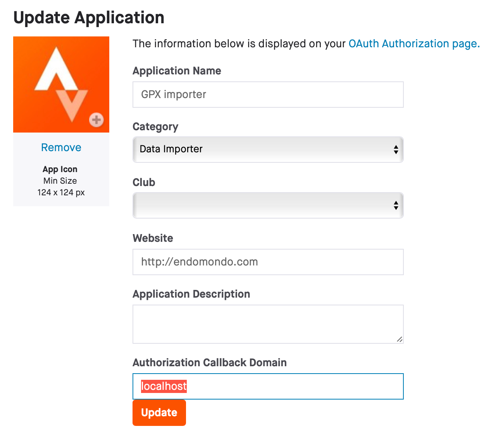
Task: Open the OAuth Authorization page link
Action: (414, 44)
